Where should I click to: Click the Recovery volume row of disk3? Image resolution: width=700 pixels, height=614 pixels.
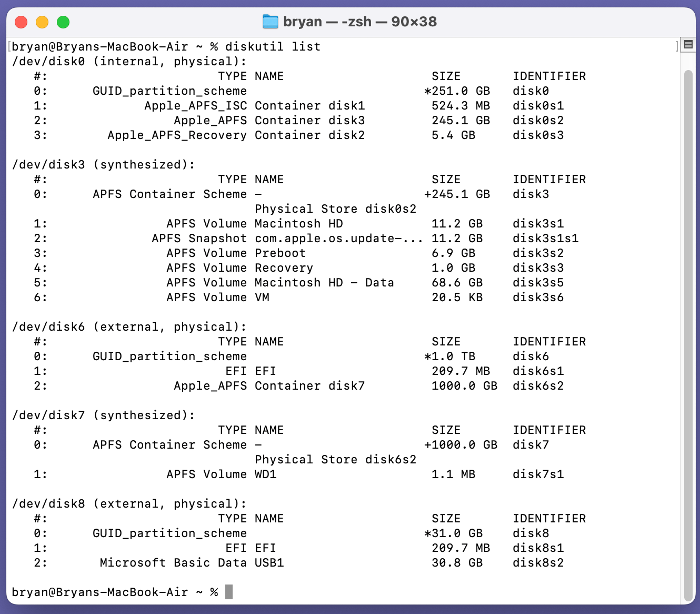click(x=284, y=268)
